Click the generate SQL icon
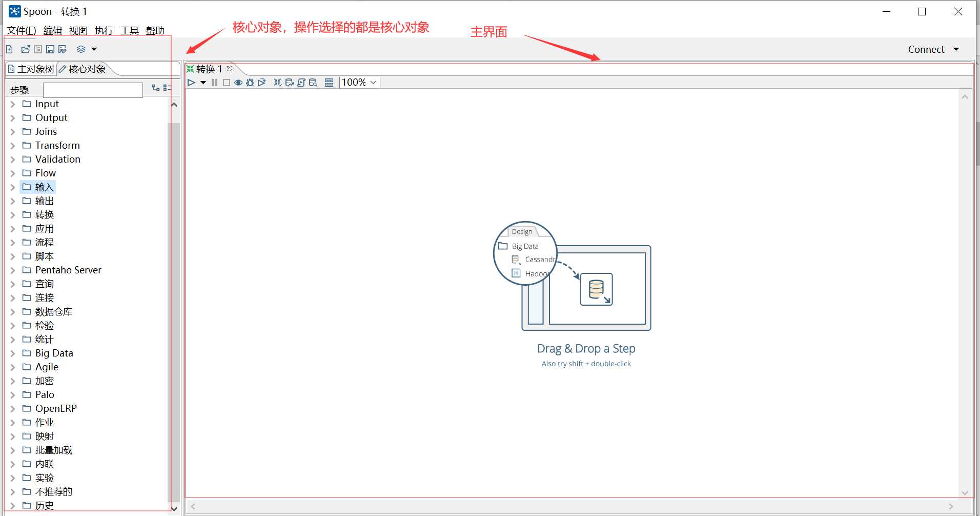This screenshot has width=980, height=516. tap(301, 83)
